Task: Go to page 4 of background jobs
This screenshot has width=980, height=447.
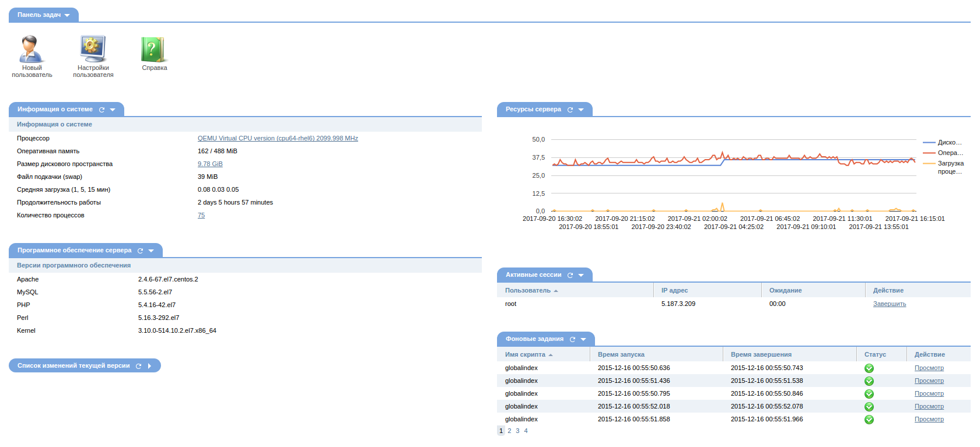Action: pyautogui.click(x=526, y=431)
